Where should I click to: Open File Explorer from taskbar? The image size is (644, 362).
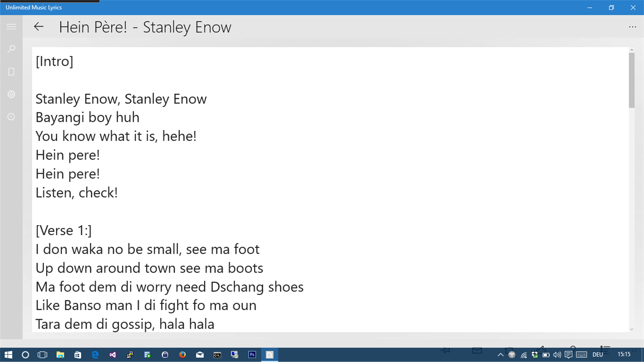tap(60, 355)
